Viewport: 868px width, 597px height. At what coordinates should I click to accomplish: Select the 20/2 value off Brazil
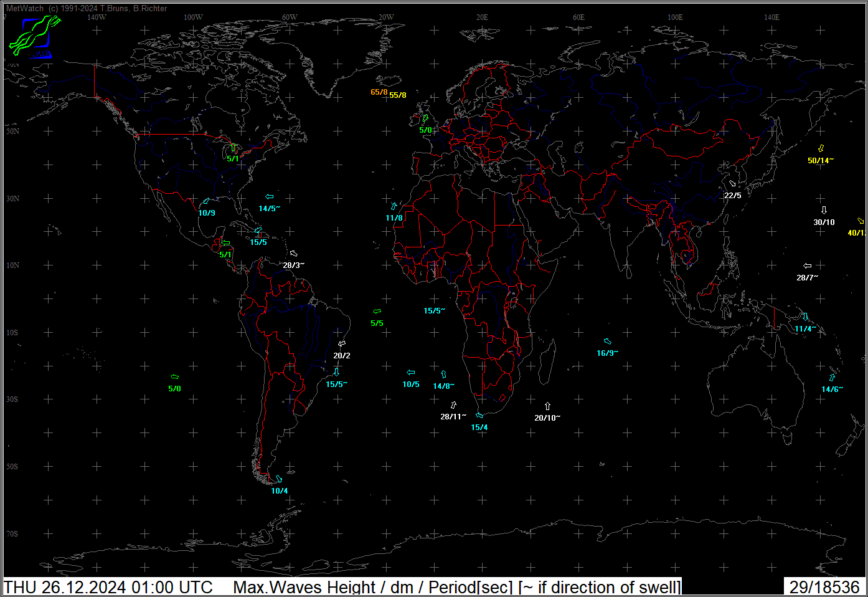tap(342, 356)
